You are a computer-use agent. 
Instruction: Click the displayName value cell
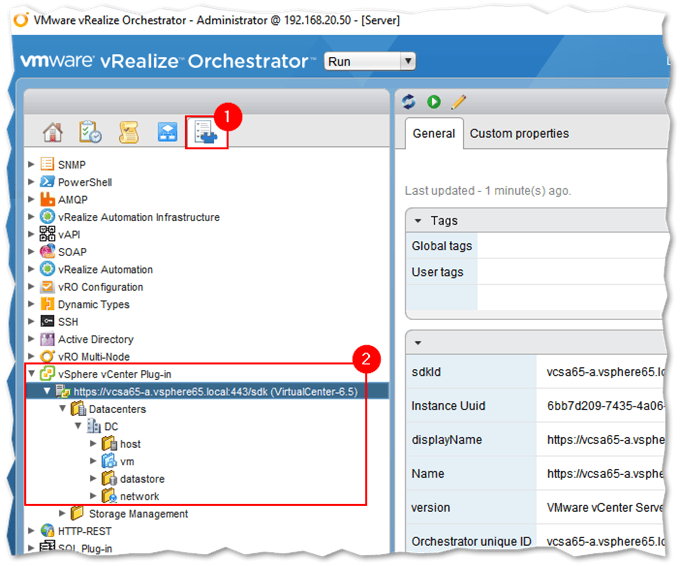(x=600, y=439)
